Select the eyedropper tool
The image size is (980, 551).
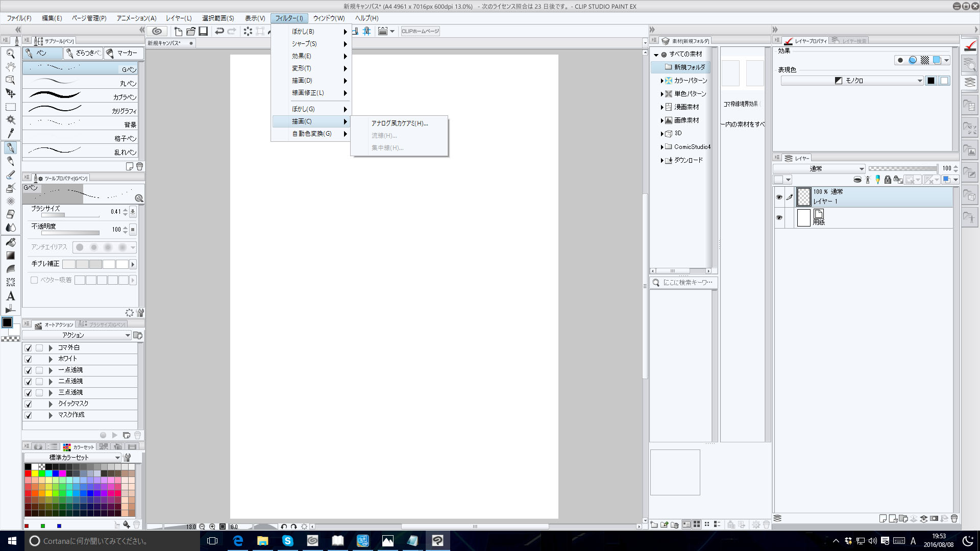tap(10, 133)
